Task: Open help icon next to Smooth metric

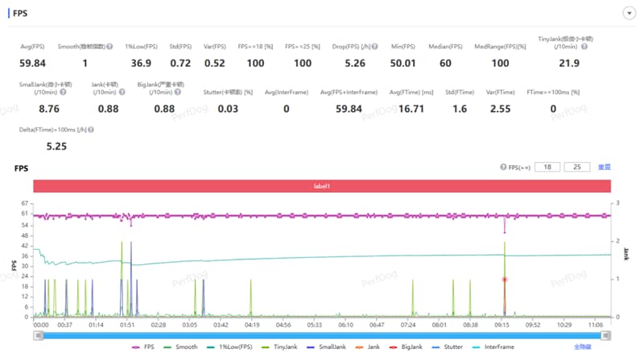Action: point(109,47)
